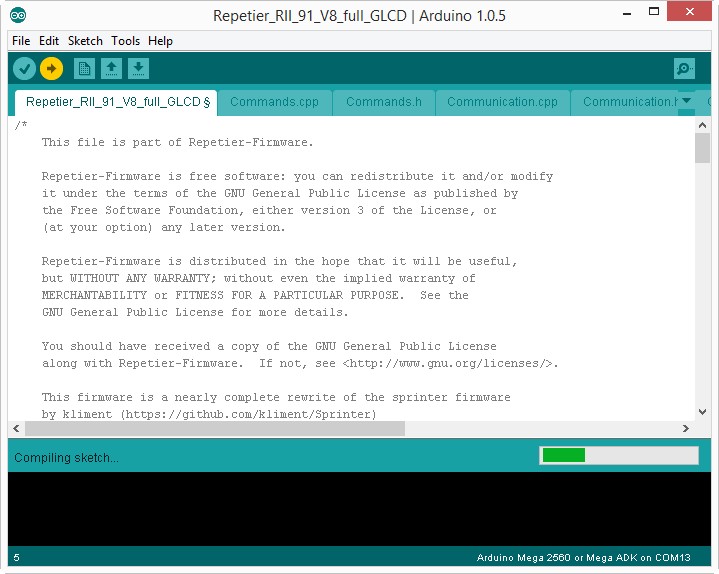Click the Upload arrow icon
The width and height of the screenshot is (719, 574).
[x=51, y=69]
